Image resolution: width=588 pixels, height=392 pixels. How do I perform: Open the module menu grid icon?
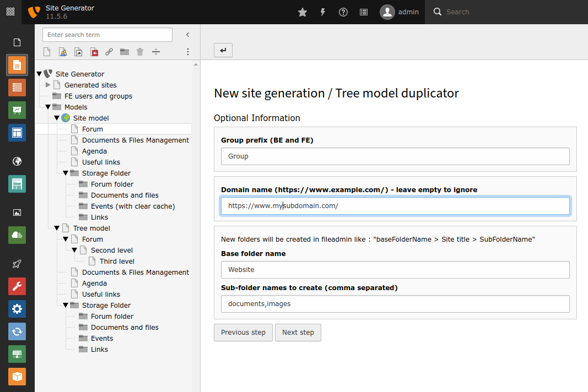pos(10,12)
